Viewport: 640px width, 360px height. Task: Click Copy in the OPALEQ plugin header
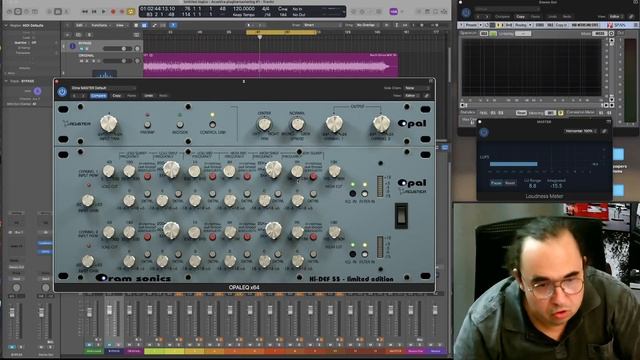pyautogui.click(x=117, y=96)
